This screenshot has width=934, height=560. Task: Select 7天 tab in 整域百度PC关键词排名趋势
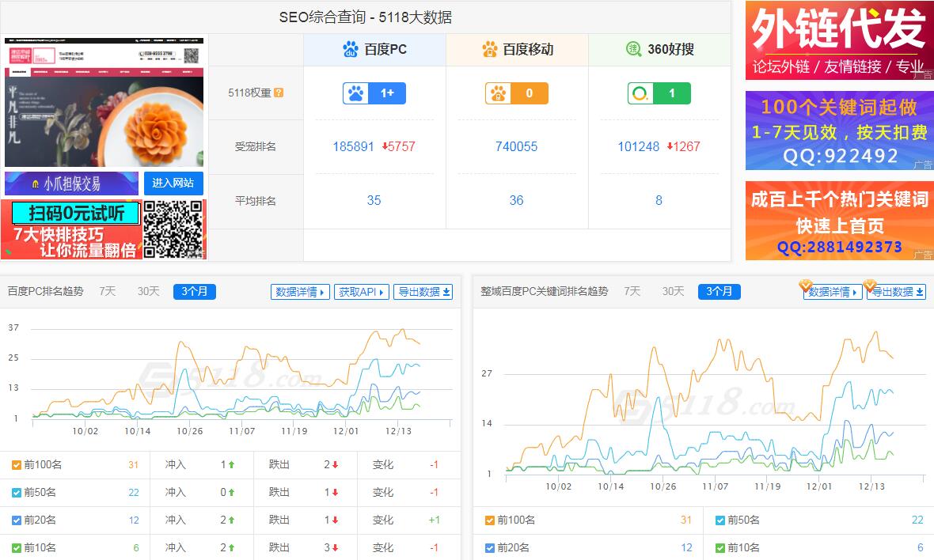(x=632, y=292)
